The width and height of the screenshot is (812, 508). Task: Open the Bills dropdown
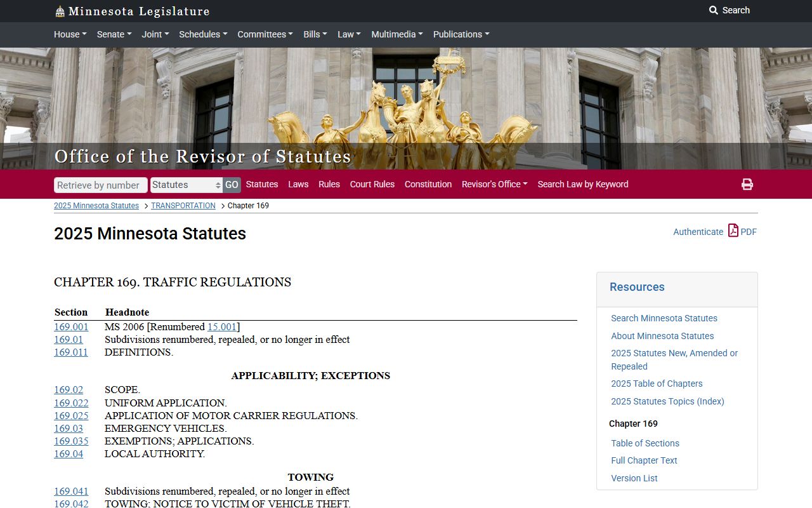pyautogui.click(x=315, y=34)
